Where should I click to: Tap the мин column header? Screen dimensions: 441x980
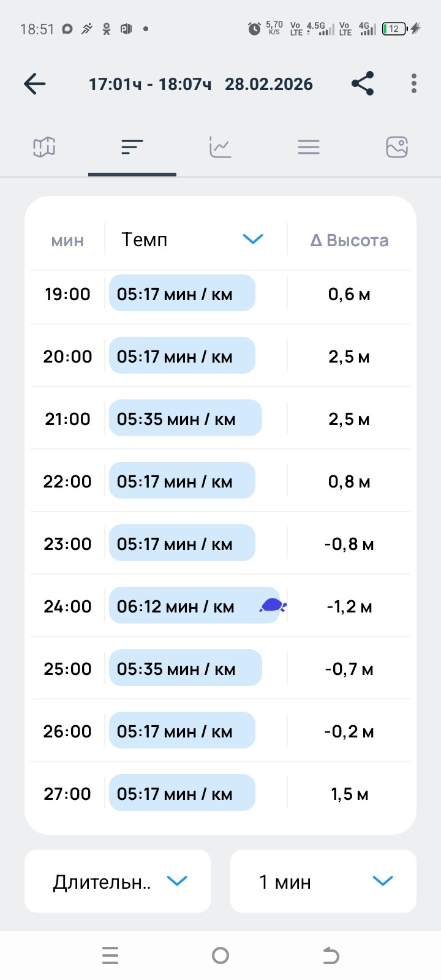click(67, 241)
